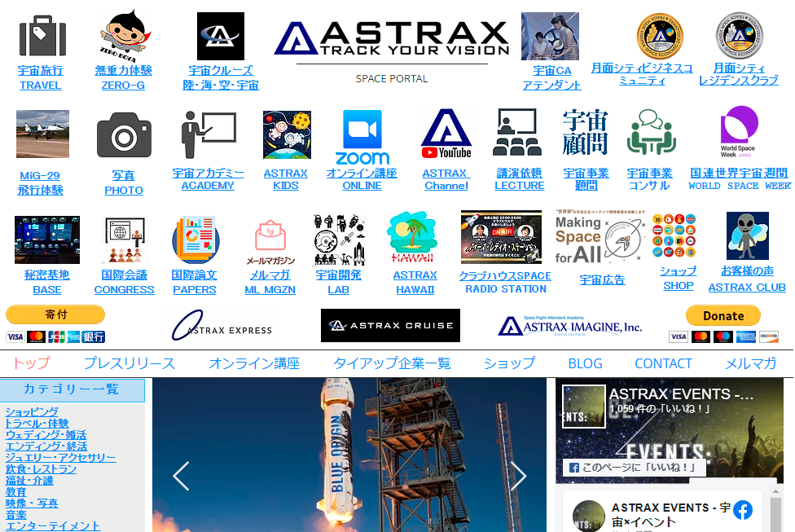Click the ジュエリー・アクセサリー category link

tap(60, 457)
